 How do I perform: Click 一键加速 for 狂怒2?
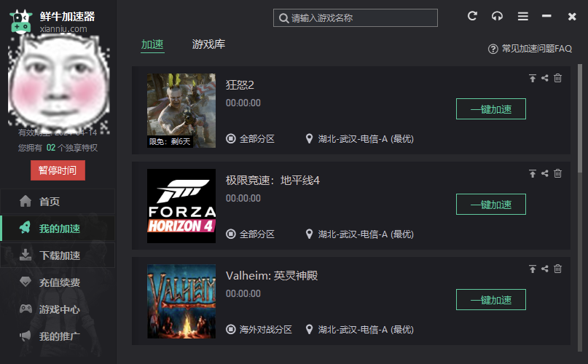tap(491, 109)
